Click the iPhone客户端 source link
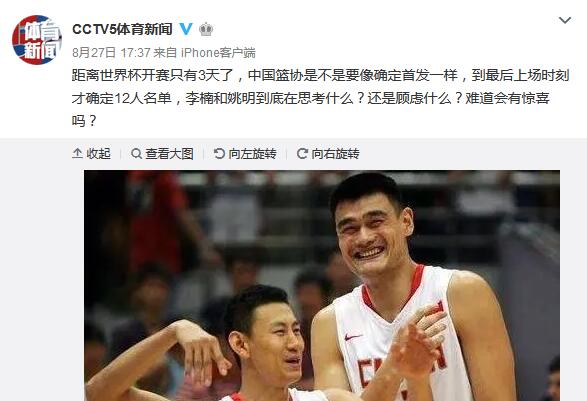Image resolution: width=587 pixels, height=401 pixels. (x=218, y=53)
